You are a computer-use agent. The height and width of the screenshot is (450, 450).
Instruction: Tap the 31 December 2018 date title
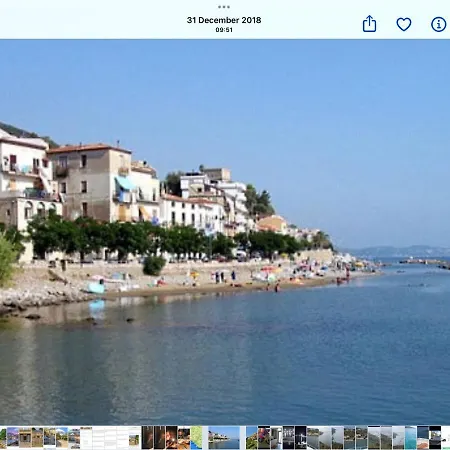point(224,20)
